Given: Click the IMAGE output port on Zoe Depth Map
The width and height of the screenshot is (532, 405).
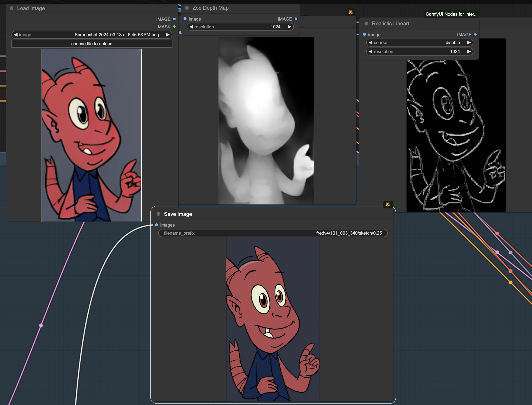Looking at the screenshot, I should pos(296,19).
